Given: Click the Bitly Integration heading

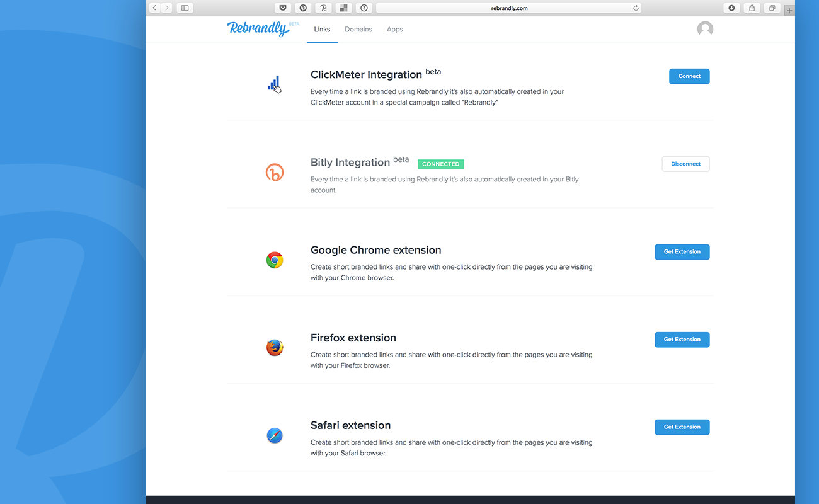Looking at the screenshot, I should click(x=350, y=163).
